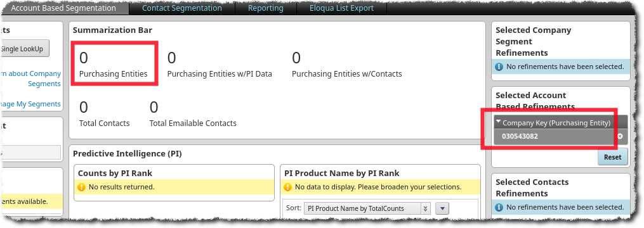Switch to the Contact Segmentation tab
The image size is (644, 228).
click(x=182, y=8)
